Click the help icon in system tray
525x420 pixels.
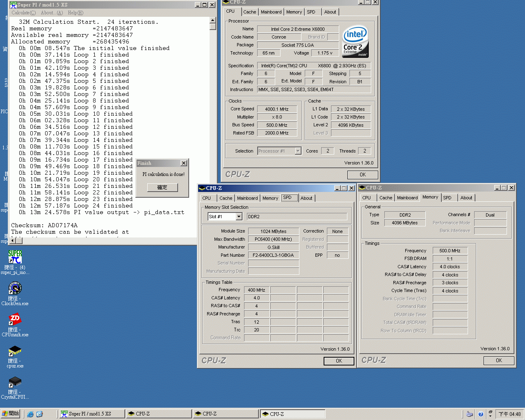point(480,414)
